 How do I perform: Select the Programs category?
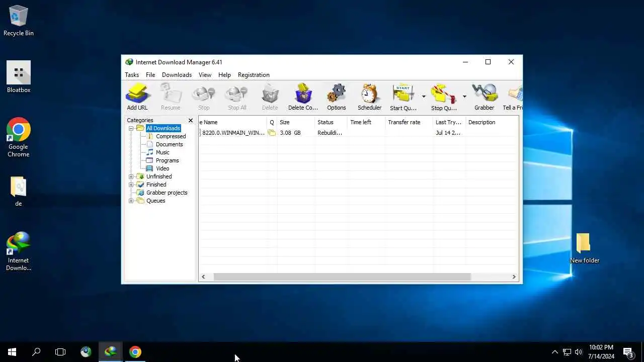tap(167, 160)
